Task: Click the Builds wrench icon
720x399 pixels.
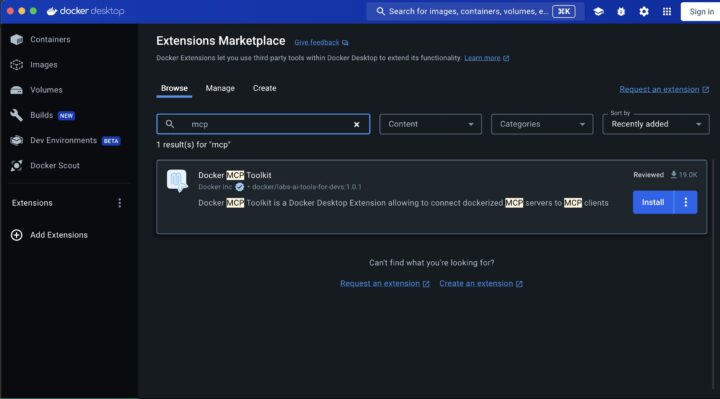Action: tap(17, 115)
